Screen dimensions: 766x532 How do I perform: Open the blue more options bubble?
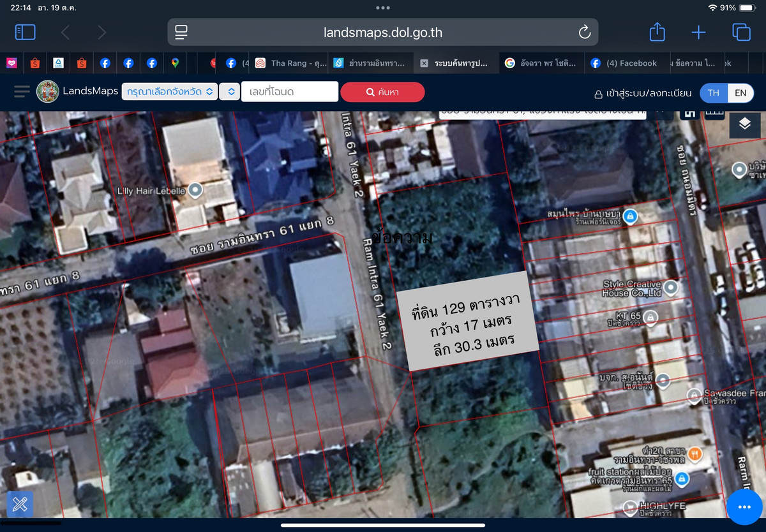(x=744, y=506)
